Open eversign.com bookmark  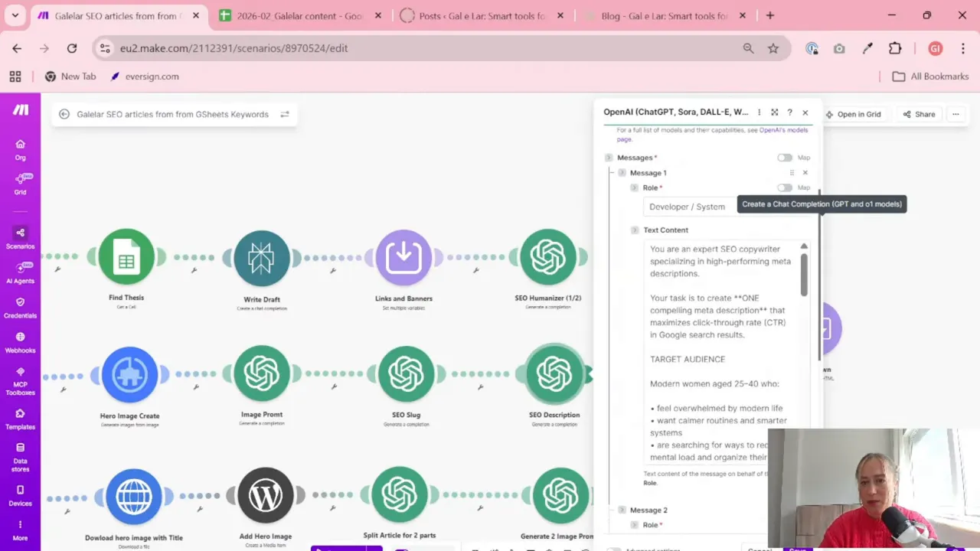pos(145,77)
